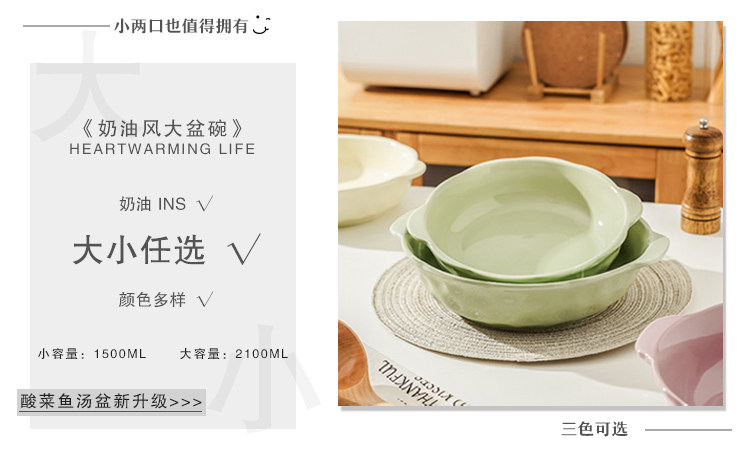This screenshot has width=750, height=450.
Task: Click the pasta jar on the shelf
Action: tap(668, 61)
